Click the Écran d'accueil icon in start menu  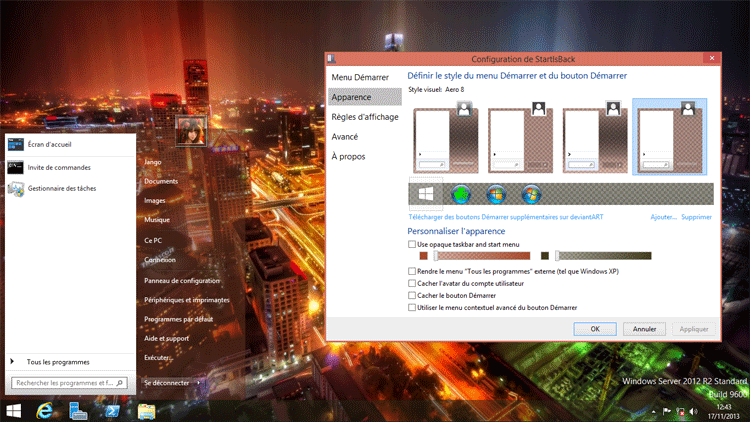(15, 144)
